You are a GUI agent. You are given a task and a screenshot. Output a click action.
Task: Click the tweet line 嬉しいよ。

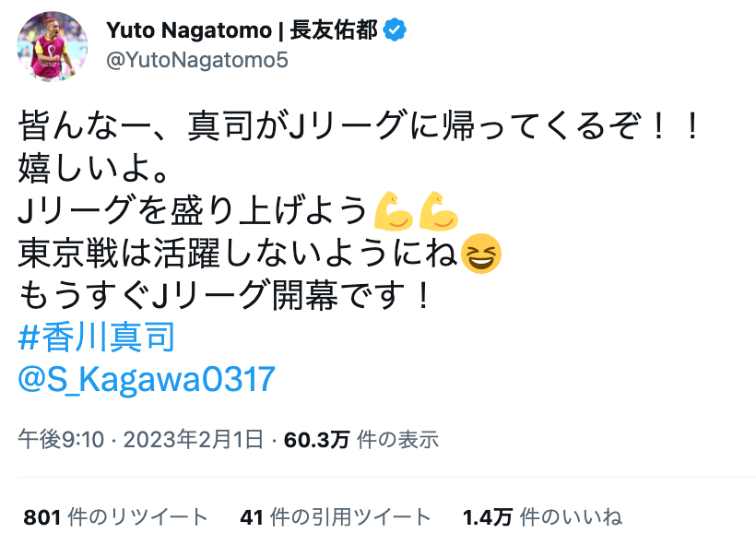coord(93,169)
